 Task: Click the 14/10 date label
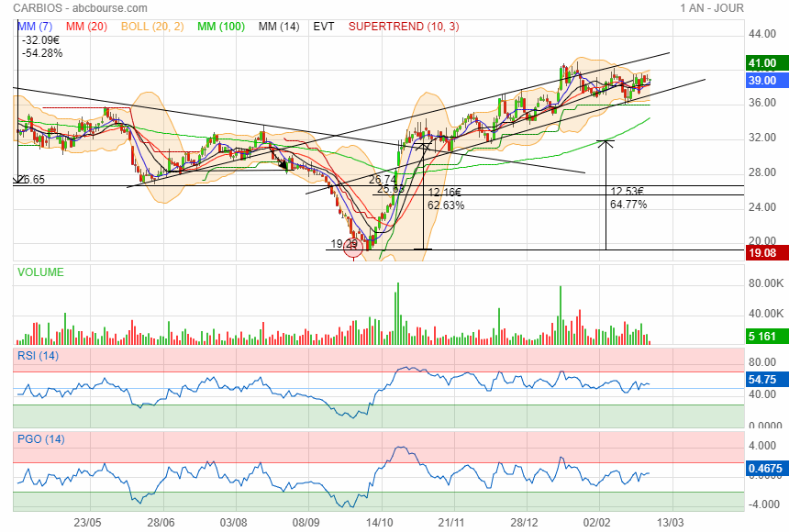tap(380, 523)
